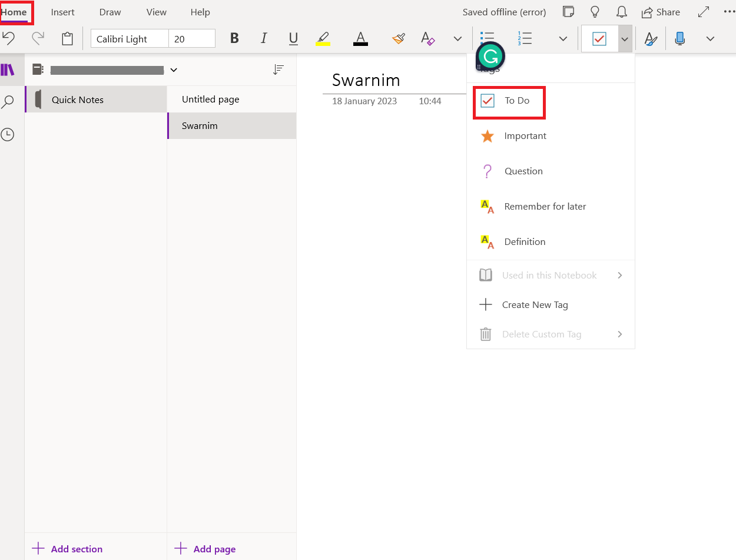Select the Format Painter brush icon
This screenshot has width=736, height=560.
(399, 39)
